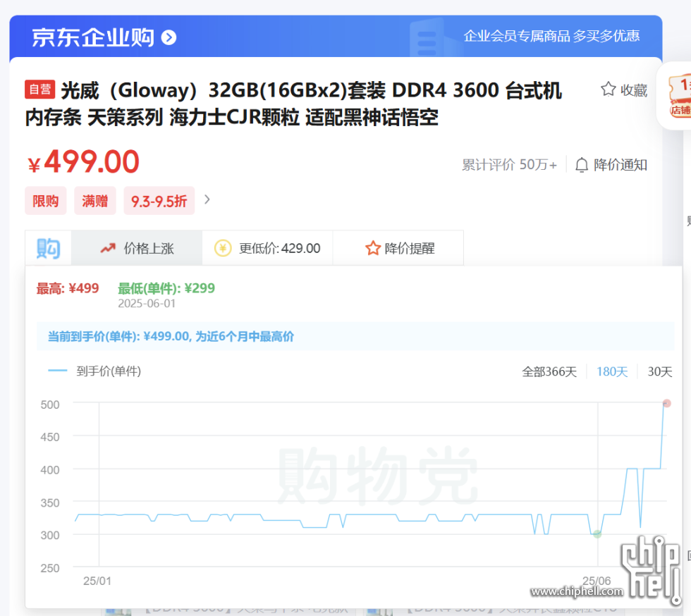Click the yellow yen coin icon

click(x=223, y=248)
